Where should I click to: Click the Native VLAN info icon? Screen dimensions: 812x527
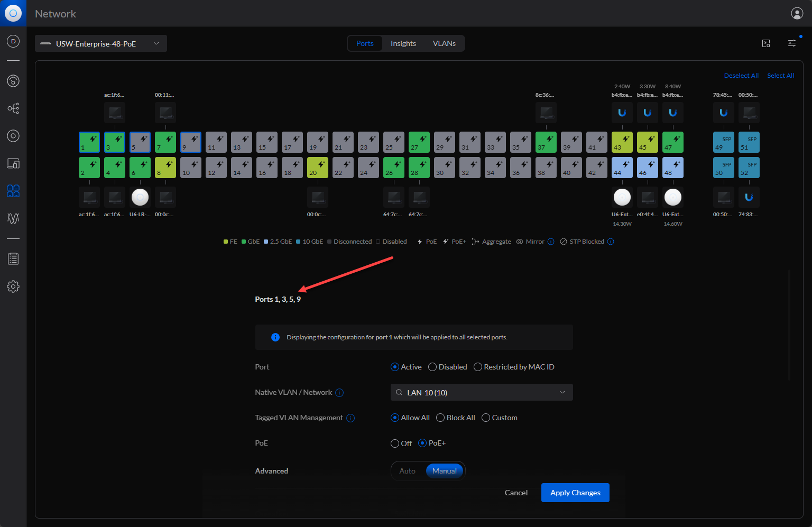tap(339, 393)
